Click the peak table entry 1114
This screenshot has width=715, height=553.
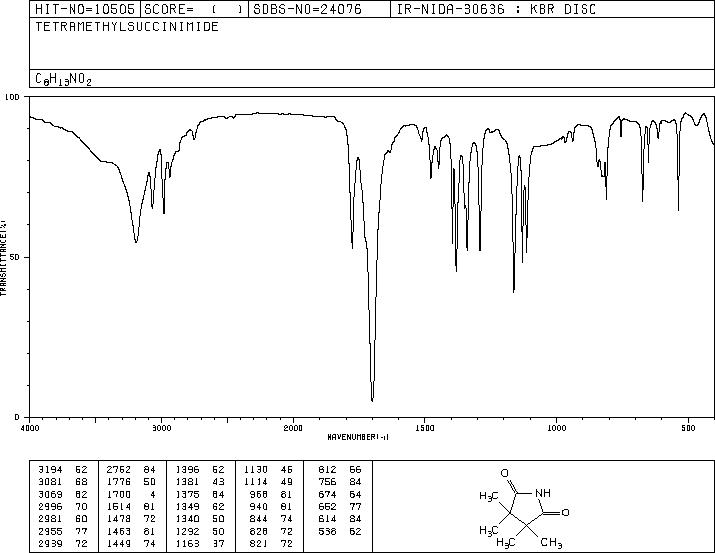[x=256, y=482]
